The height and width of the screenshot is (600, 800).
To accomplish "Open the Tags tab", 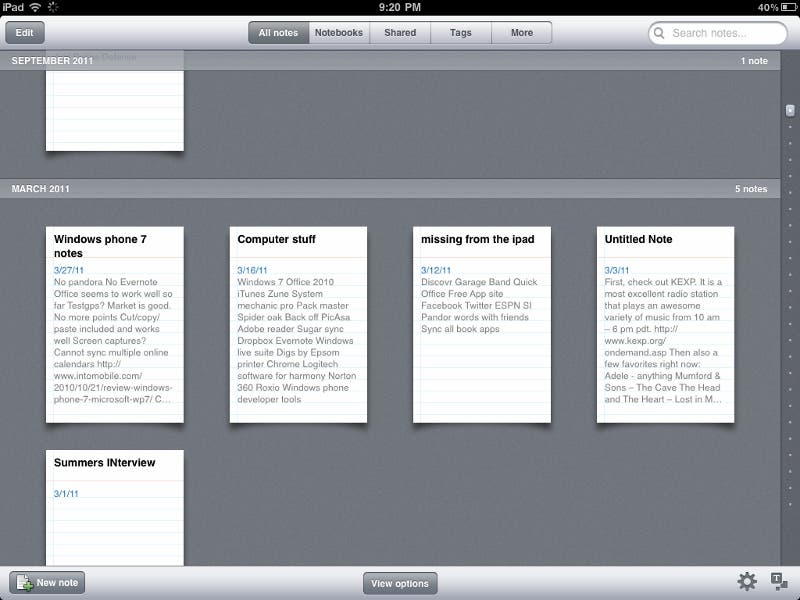I will pyautogui.click(x=461, y=33).
